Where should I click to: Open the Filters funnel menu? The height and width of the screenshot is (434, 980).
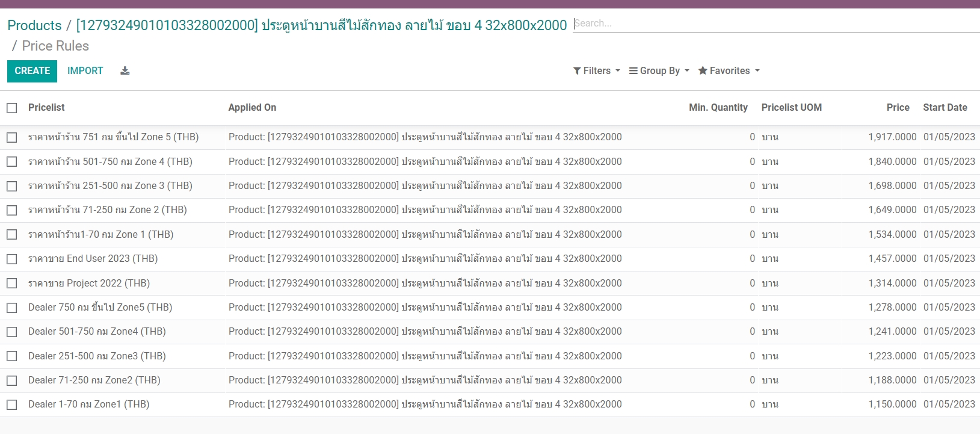(x=596, y=71)
